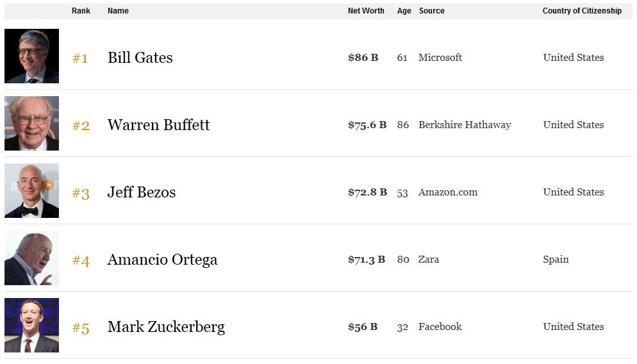The image size is (637, 364).
Task: Click Spain in the citizenship column
Action: coord(556,260)
